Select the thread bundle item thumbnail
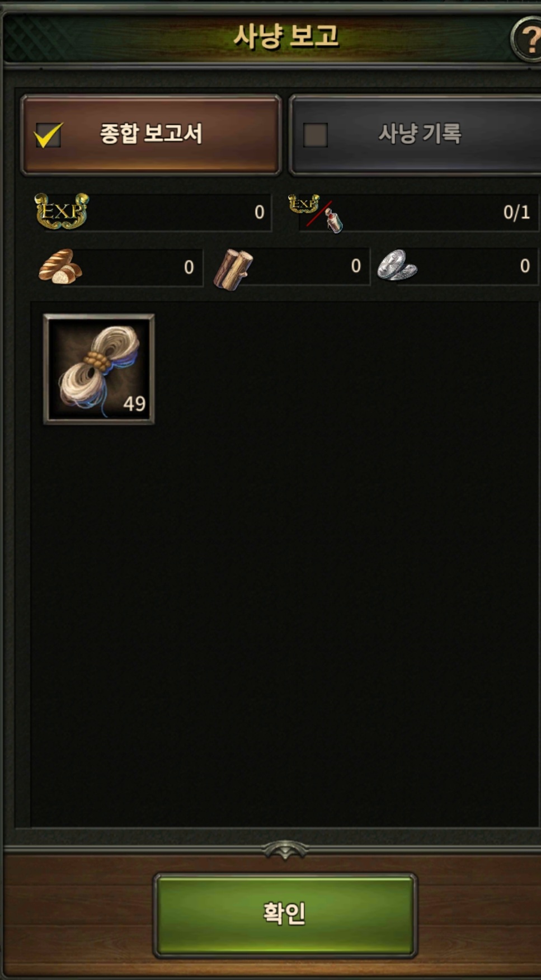Viewport: 541px width, 980px height. 99,369
